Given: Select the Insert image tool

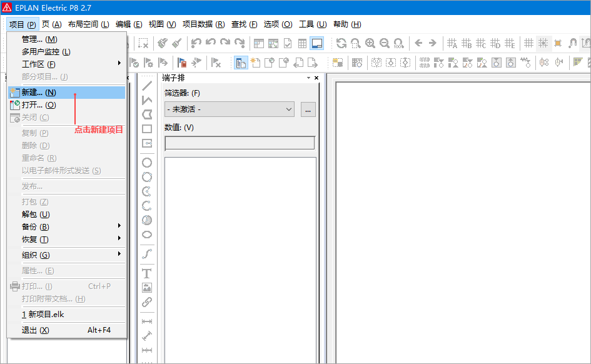Looking at the screenshot, I should 147,288.
